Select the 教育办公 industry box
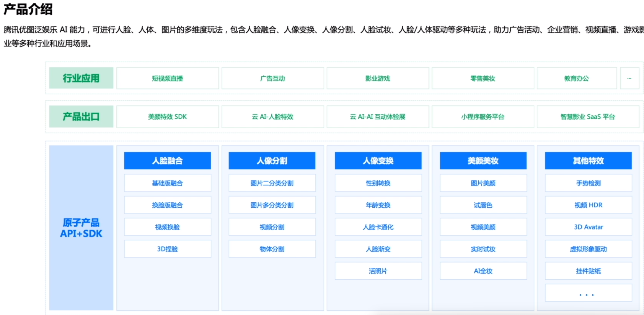The width and height of the screenshot is (644, 315). click(577, 78)
